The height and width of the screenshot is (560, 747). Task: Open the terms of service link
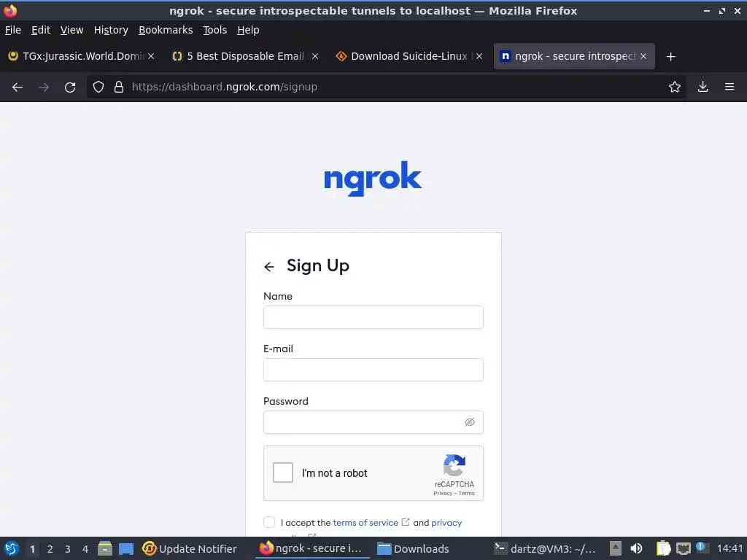point(365,523)
